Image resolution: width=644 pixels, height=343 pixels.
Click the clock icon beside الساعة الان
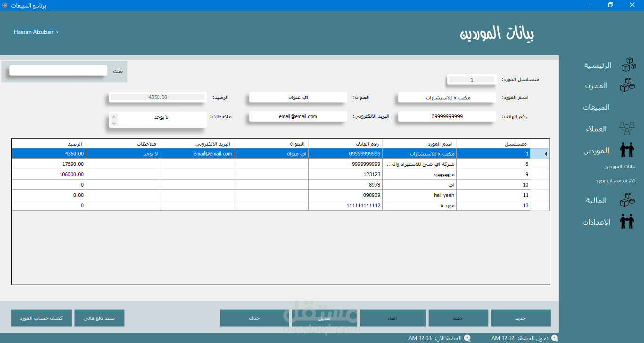click(x=467, y=338)
